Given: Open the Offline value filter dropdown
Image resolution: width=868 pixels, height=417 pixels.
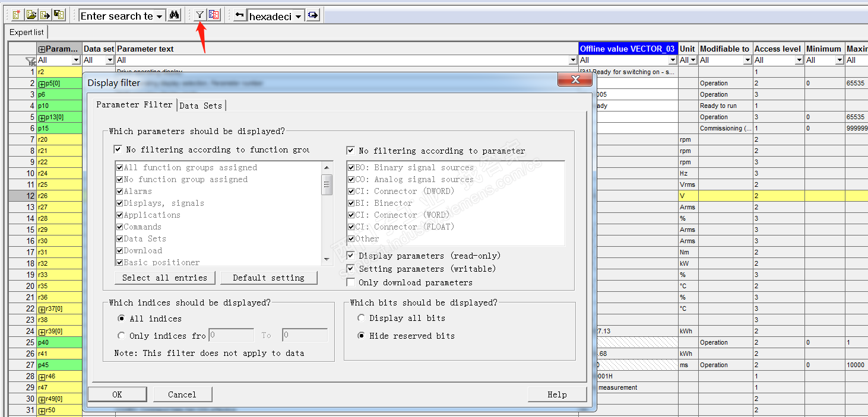Looking at the screenshot, I should (673, 60).
